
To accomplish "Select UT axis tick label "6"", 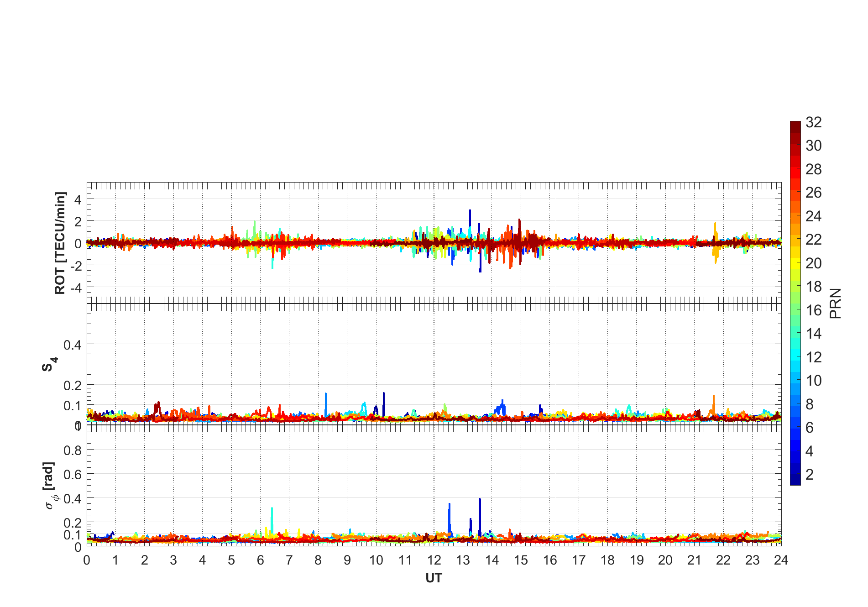I will [260, 560].
